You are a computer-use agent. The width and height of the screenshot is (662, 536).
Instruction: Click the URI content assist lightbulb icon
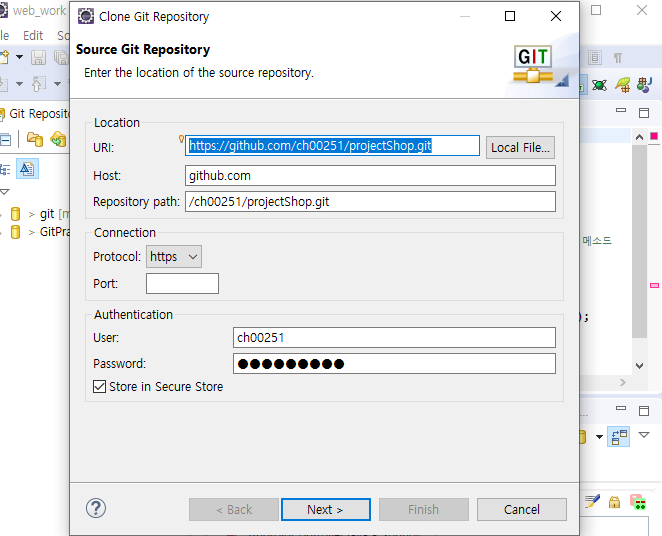(x=181, y=139)
